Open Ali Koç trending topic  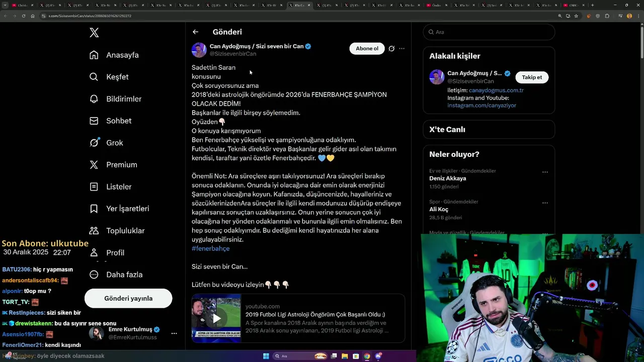coord(438,209)
